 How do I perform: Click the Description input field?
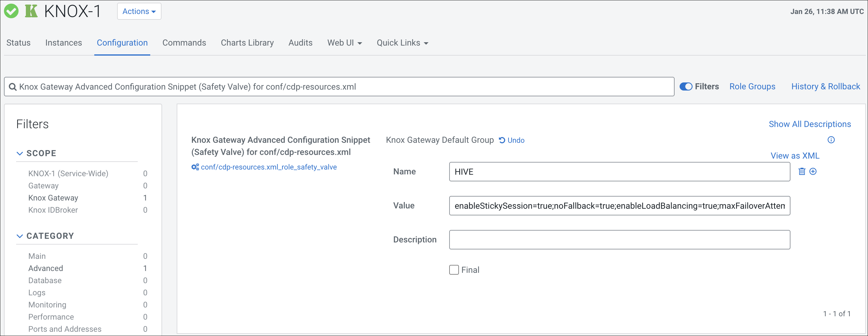[619, 240]
